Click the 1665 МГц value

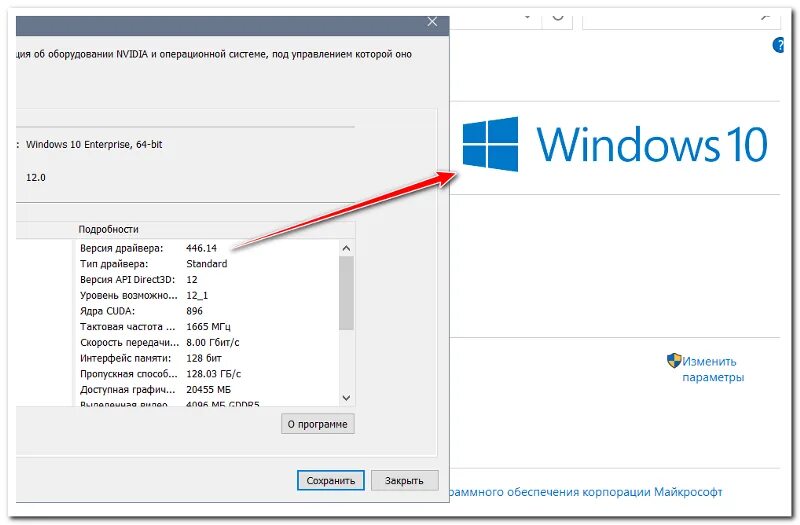pyautogui.click(x=208, y=327)
